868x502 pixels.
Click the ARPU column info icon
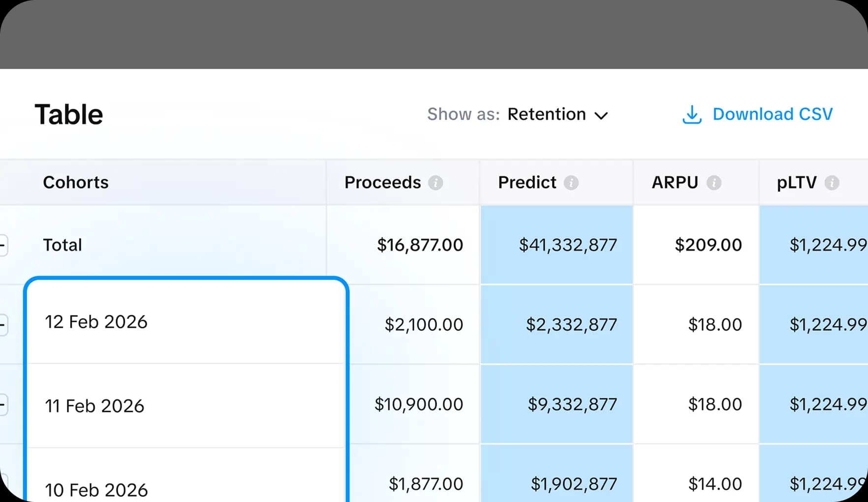[x=714, y=182]
